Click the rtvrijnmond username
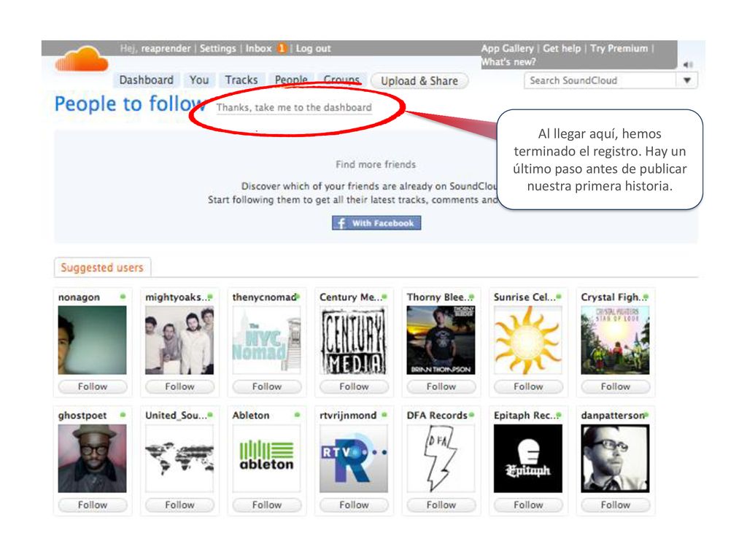This screenshot has height=560, width=747. (x=348, y=415)
